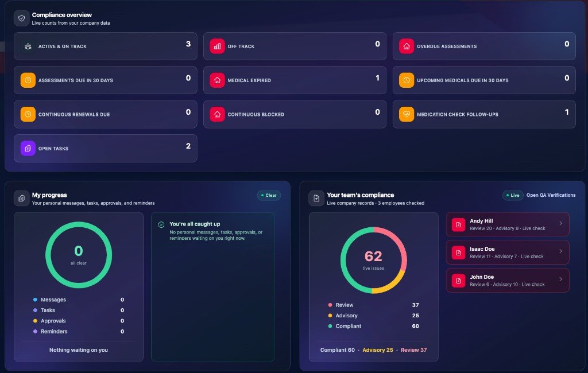Open the Medication Check Follow-ups card
Viewport: 588px width, 373px height.
484,114
